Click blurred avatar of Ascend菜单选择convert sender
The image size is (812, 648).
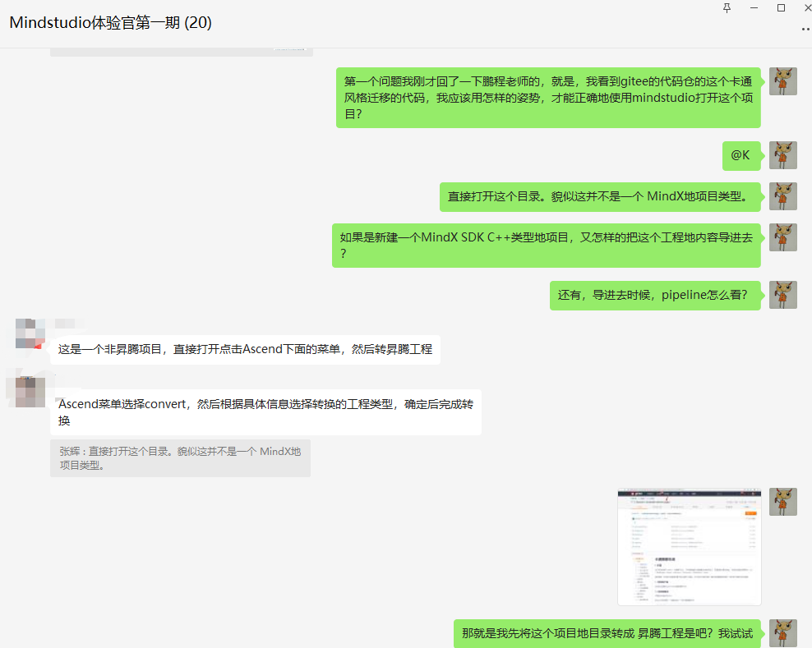pos(30,393)
